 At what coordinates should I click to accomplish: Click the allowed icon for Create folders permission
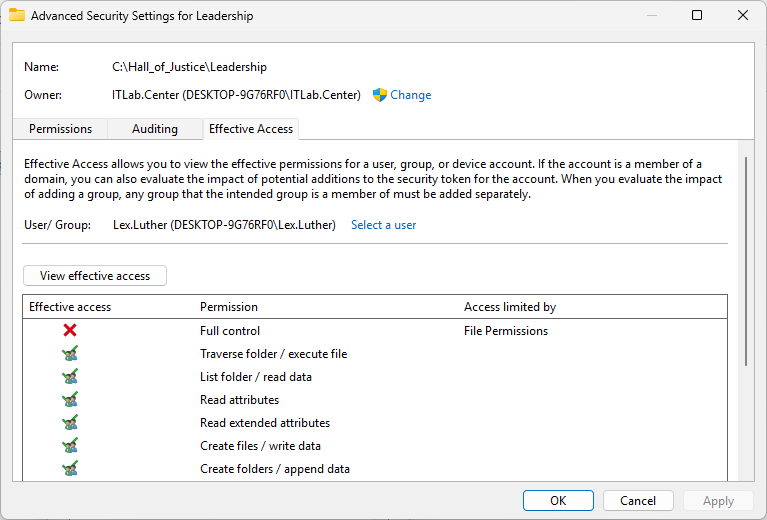[x=70, y=469]
